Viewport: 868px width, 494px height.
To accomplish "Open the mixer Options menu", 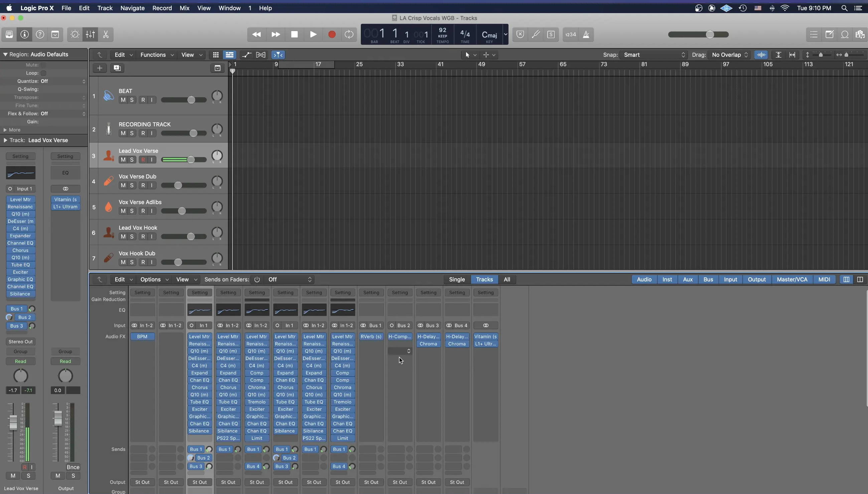I will coord(154,279).
